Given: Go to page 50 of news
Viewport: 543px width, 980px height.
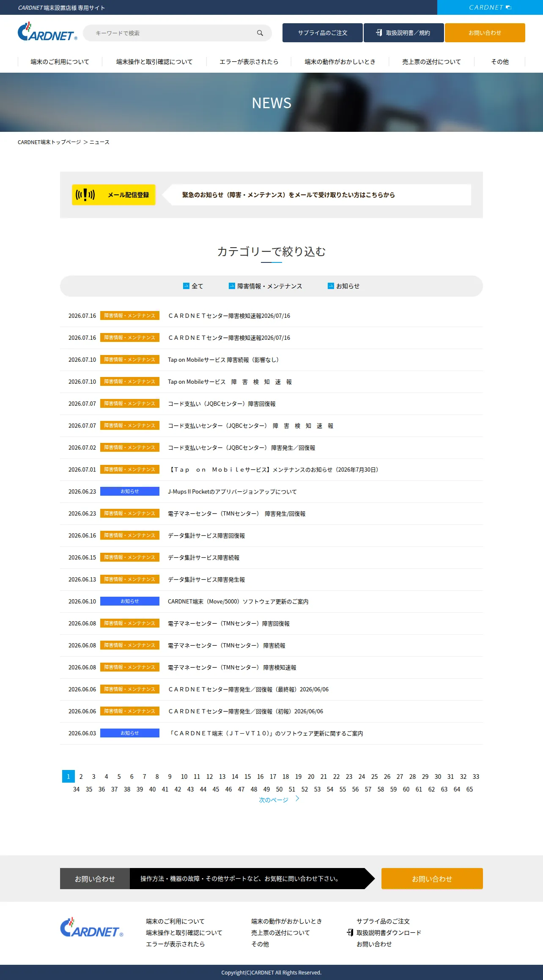Looking at the screenshot, I should [280, 789].
